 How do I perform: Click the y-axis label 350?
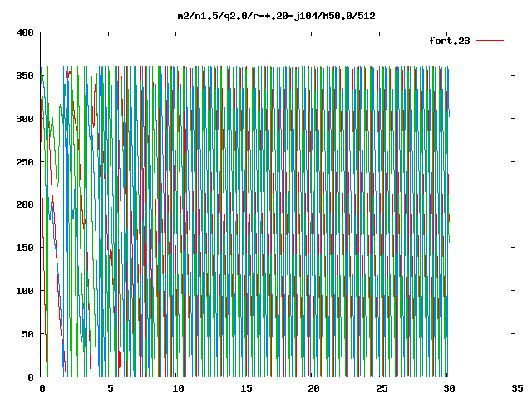click(25, 76)
